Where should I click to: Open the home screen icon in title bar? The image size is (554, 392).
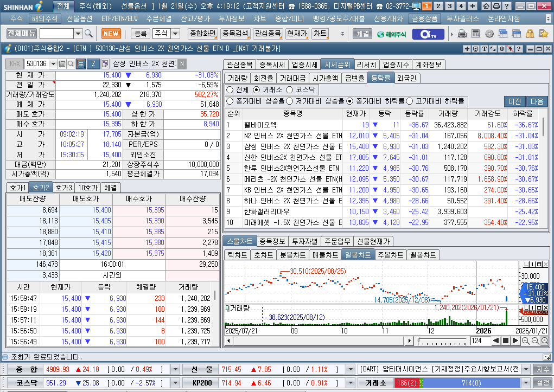[x=486, y=6]
